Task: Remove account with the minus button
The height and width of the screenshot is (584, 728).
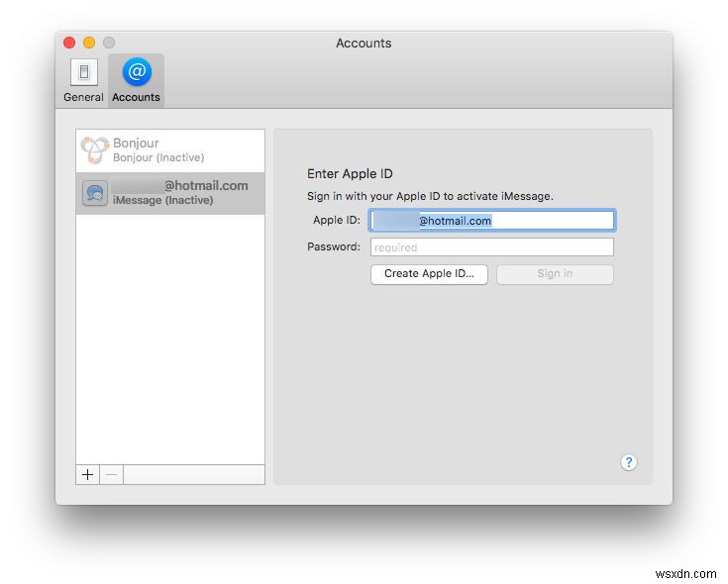Action: [111, 474]
